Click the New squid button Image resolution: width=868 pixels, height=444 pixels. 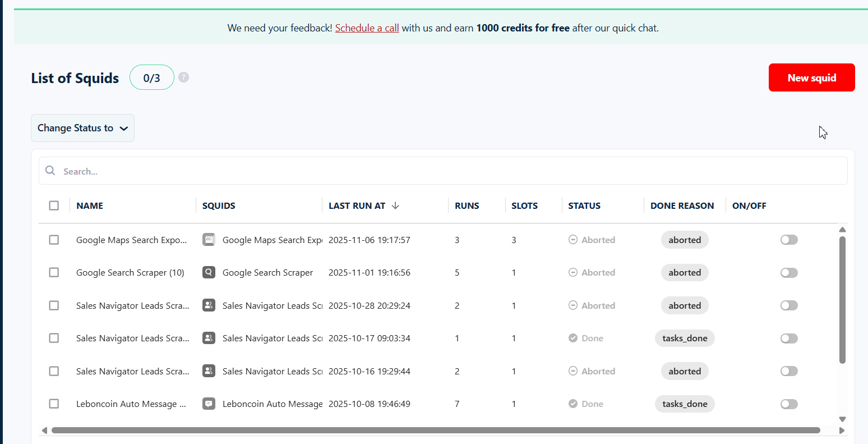pyautogui.click(x=811, y=77)
